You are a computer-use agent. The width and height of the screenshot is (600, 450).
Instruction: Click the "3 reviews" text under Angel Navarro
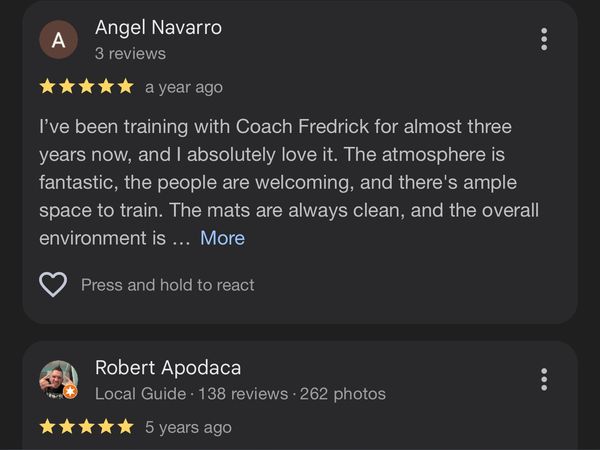[130, 53]
